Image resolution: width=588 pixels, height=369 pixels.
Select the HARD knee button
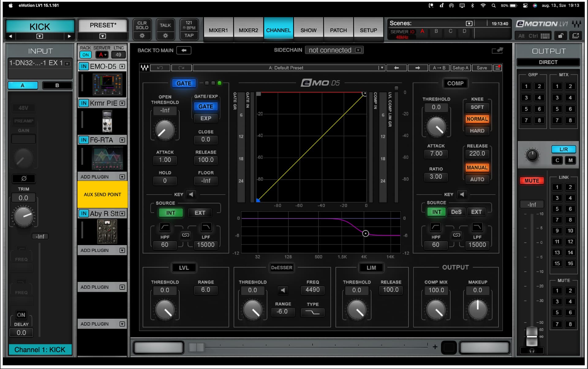(x=477, y=131)
